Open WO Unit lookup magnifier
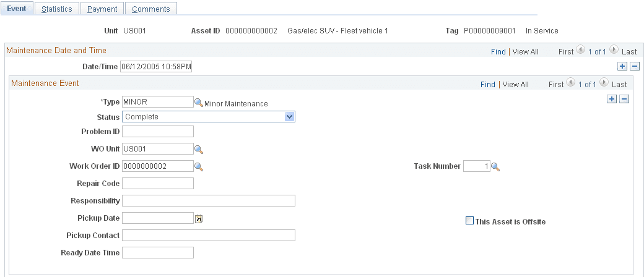644x277 pixels. [x=199, y=150]
